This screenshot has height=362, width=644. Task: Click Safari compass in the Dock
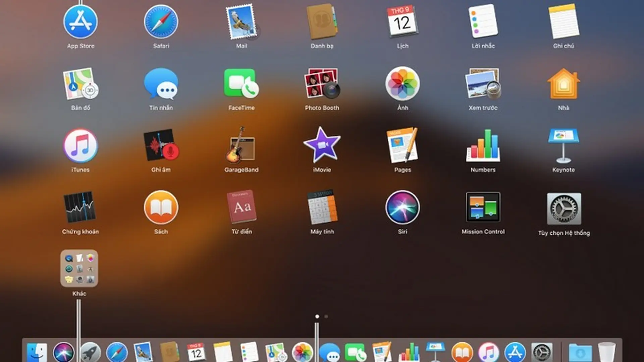point(117,353)
